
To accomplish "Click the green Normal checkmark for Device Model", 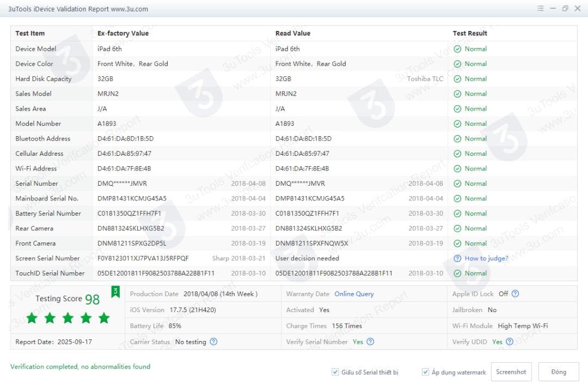I will pos(458,48).
